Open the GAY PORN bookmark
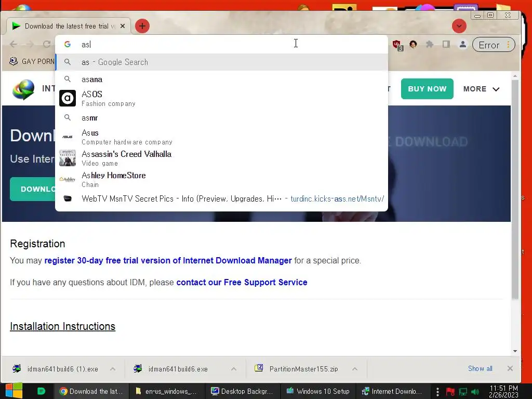The height and width of the screenshot is (399, 532). (x=32, y=61)
